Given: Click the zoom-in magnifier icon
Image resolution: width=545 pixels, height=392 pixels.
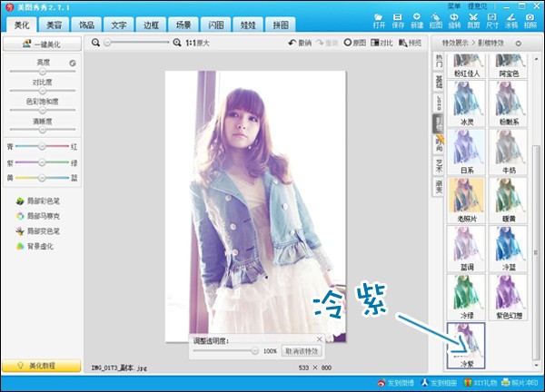Looking at the screenshot, I should (x=177, y=43).
